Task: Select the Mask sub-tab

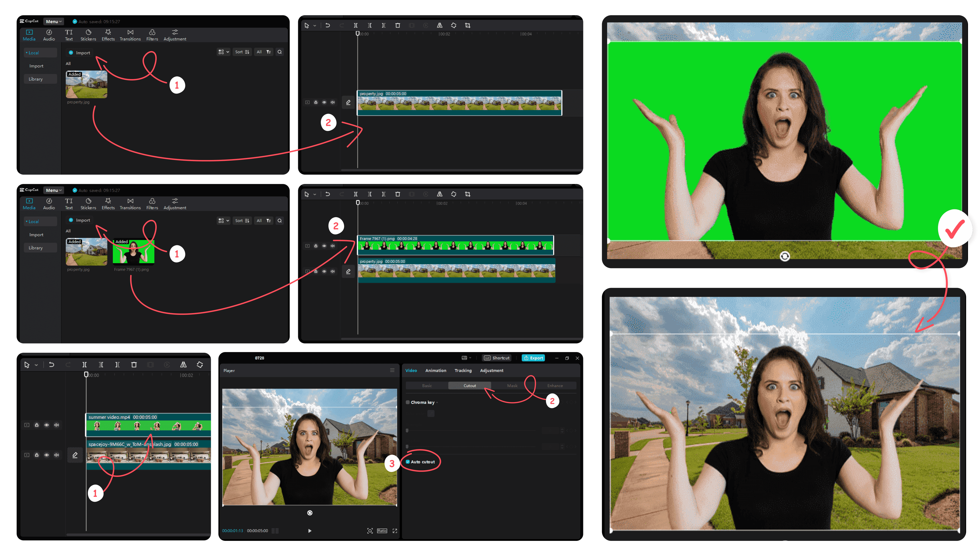Action: coord(512,386)
